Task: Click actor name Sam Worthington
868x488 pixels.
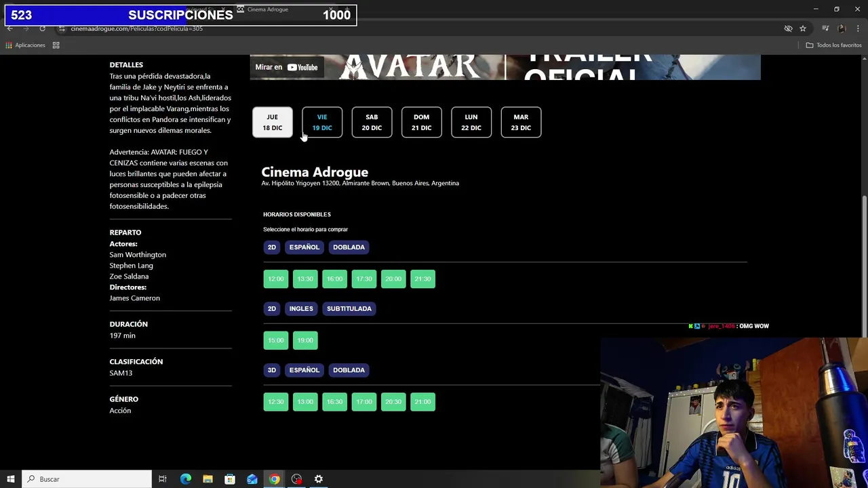Action: click(x=138, y=255)
